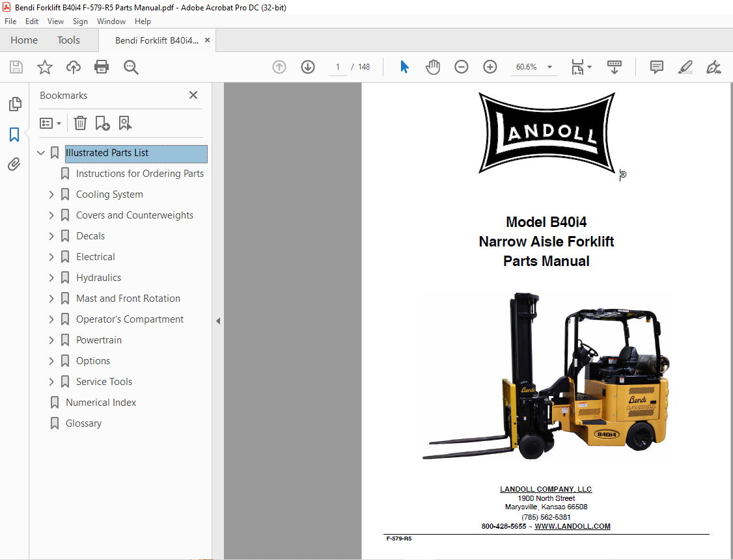Expand the Powertrain bookmark
The height and width of the screenshot is (560, 733).
pos(51,340)
